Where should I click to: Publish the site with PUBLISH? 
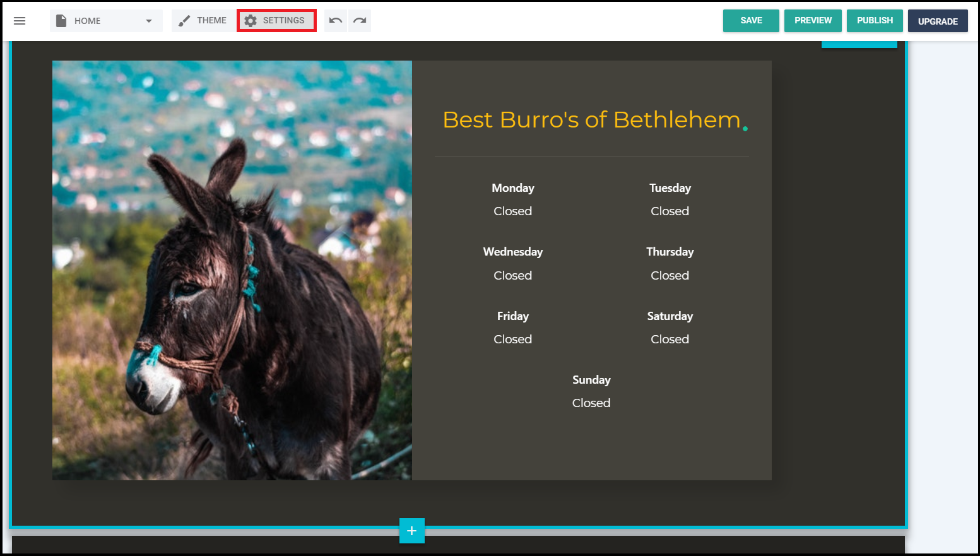pos(875,21)
